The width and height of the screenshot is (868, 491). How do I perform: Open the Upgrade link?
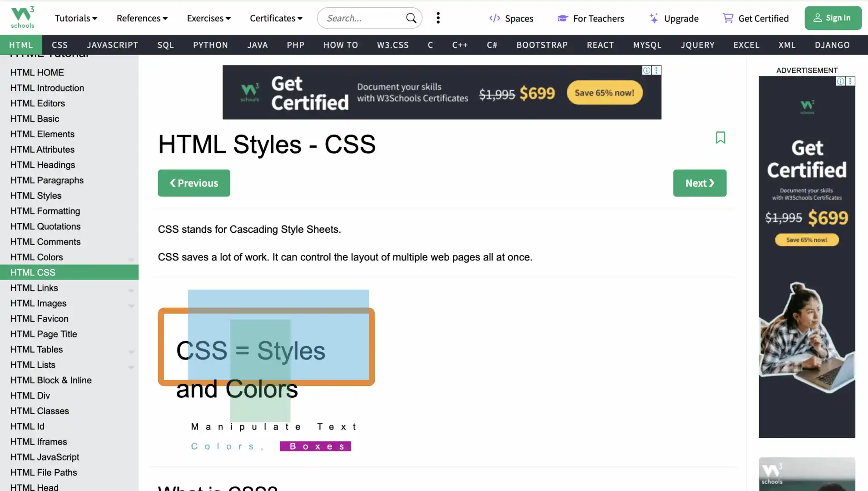(674, 18)
